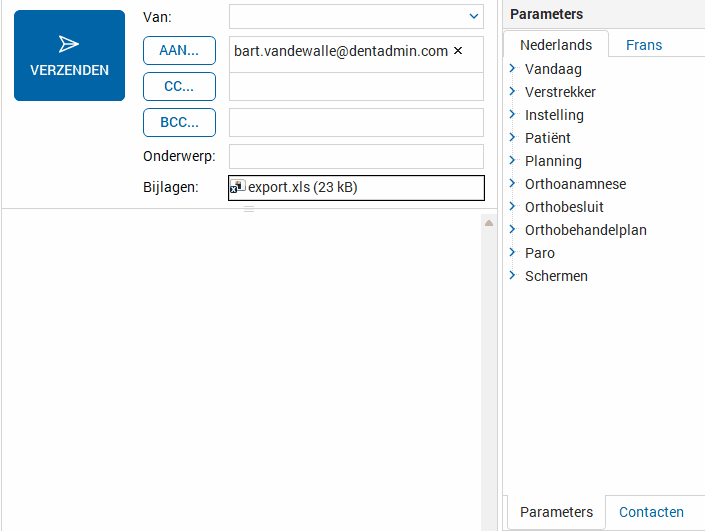This screenshot has height=531, width=705.
Task: Open the CC recipients picker
Action: [x=179, y=86]
